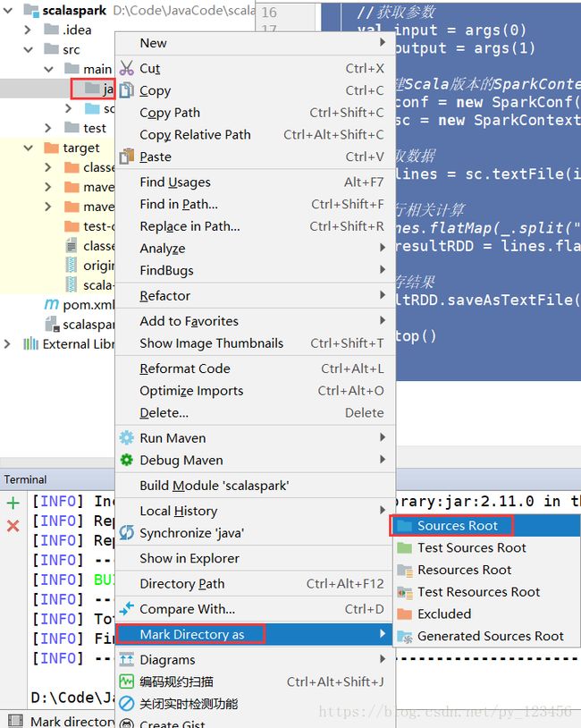Expand External Libraries node
Image resolution: width=581 pixels, height=728 pixels.
(7, 344)
